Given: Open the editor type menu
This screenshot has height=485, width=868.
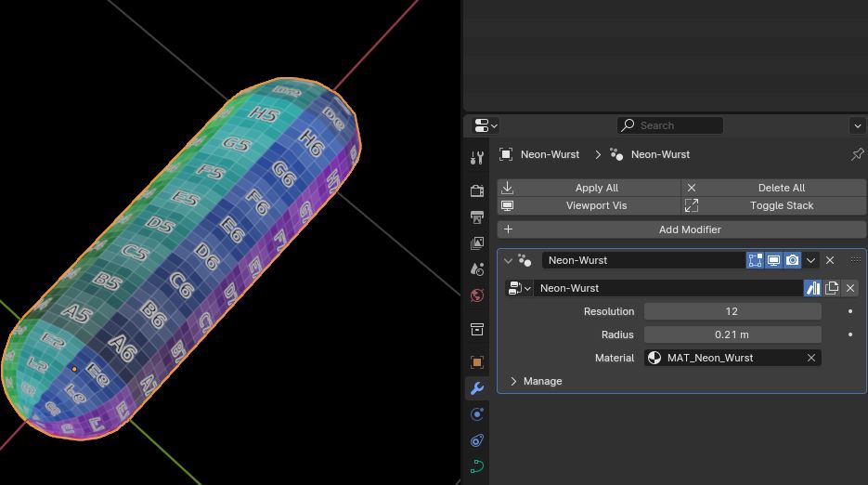Looking at the screenshot, I should point(486,125).
